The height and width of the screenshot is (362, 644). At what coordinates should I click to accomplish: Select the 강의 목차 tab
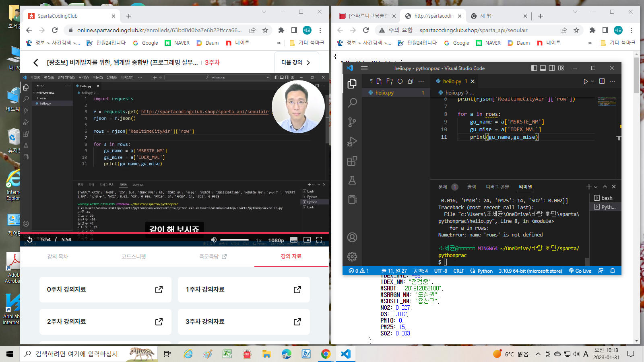(58, 257)
